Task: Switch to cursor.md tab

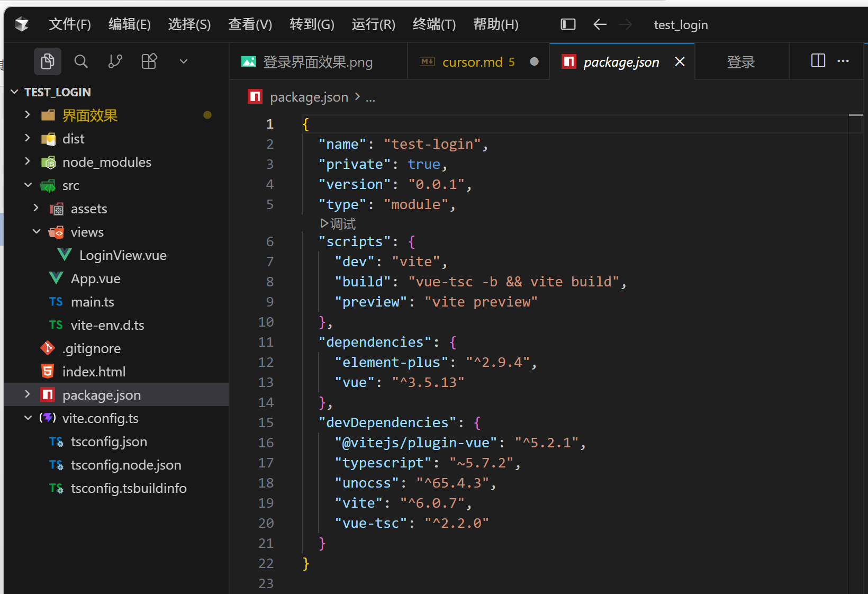Action: point(478,62)
